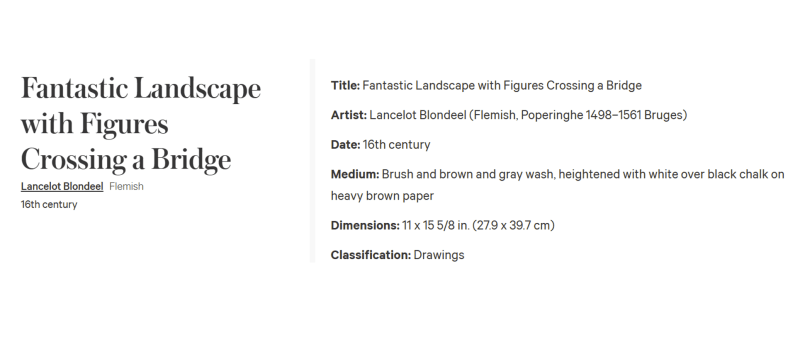This screenshot has height=361, width=800.
Task: Click the 16th century value beside Date:
Action: (x=396, y=145)
